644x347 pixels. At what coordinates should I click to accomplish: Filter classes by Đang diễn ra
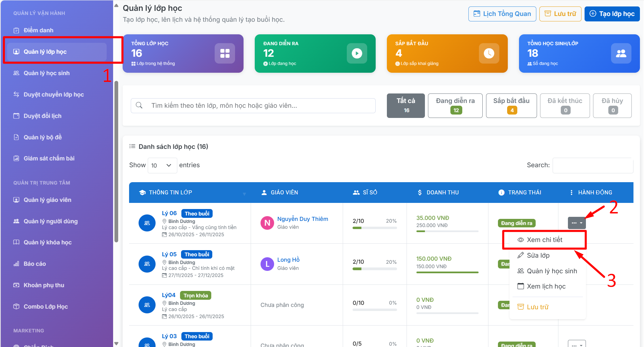(x=455, y=106)
